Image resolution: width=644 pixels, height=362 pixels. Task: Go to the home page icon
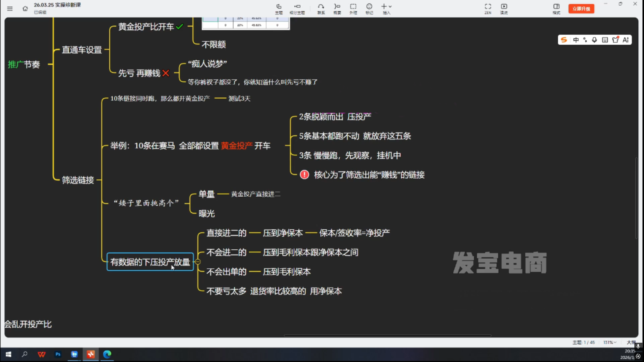[25, 8]
